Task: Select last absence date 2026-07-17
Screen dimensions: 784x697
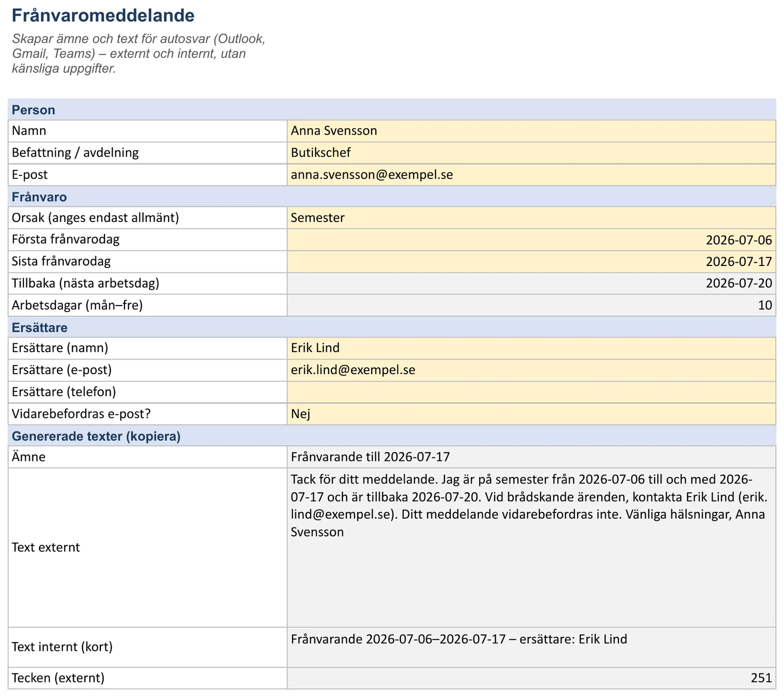Action: [531, 262]
